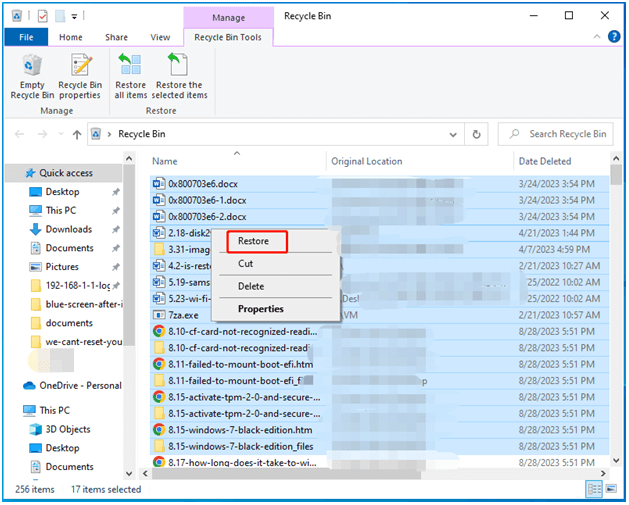Select Documents under Quick access
Image resolution: width=629 pixels, height=505 pixels.
pyautogui.click(x=69, y=248)
